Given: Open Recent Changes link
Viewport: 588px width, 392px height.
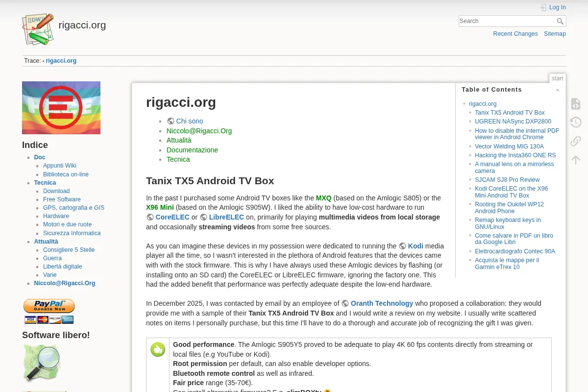Looking at the screenshot, I should point(515,34).
